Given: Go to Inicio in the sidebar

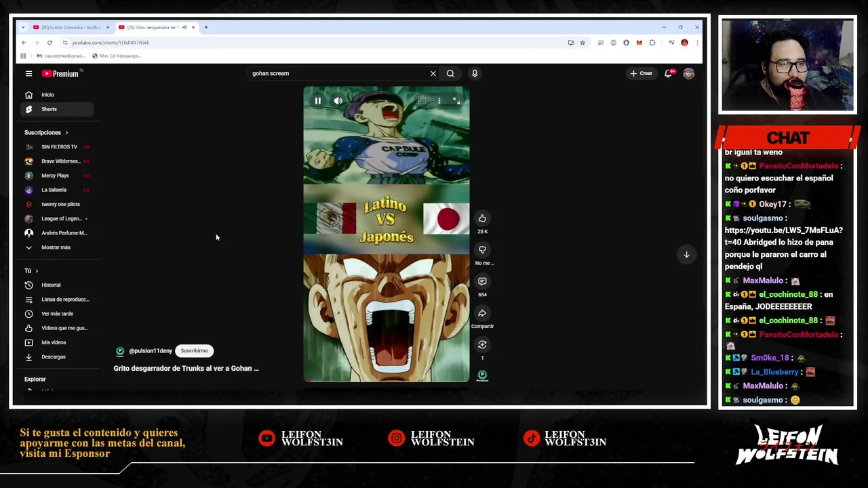Looking at the screenshot, I should (x=57, y=95).
